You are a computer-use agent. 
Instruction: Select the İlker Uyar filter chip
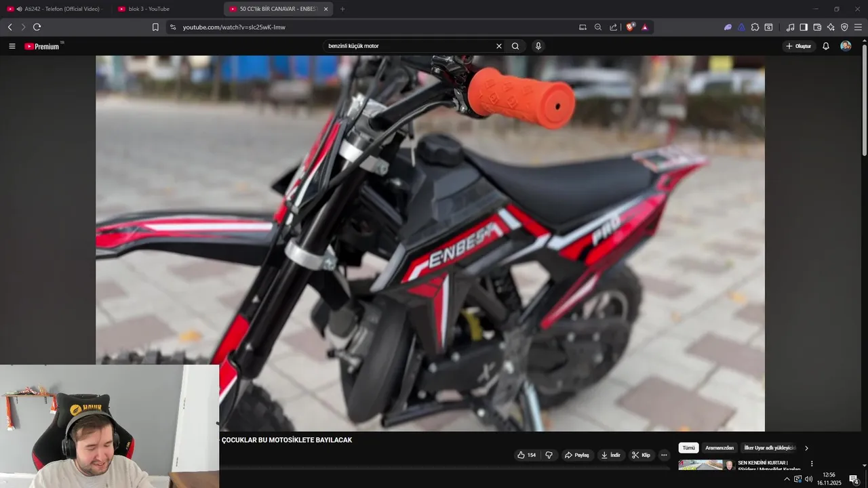[769, 448]
